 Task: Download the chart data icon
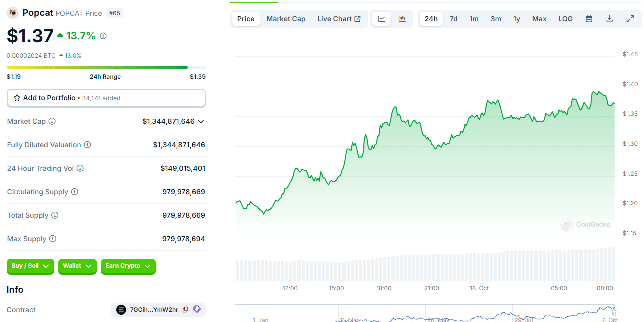609,19
